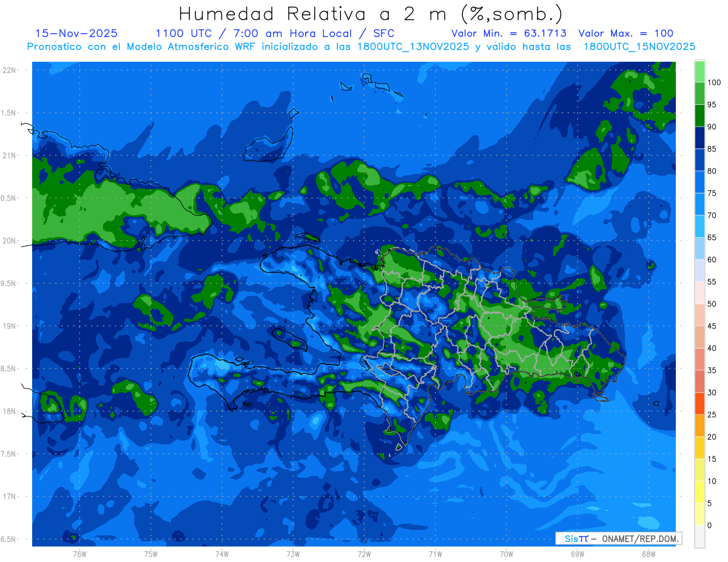Click the legend swatch between 5 and 10
The width and height of the screenshot is (728, 562).
[x=699, y=492]
